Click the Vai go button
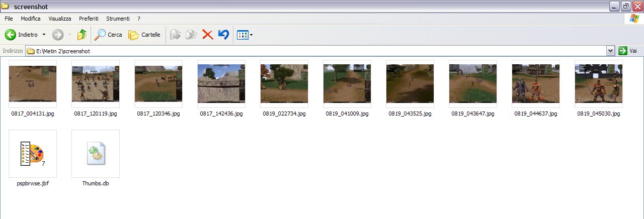The image size is (644, 219). pyautogui.click(x=628, y=51)
